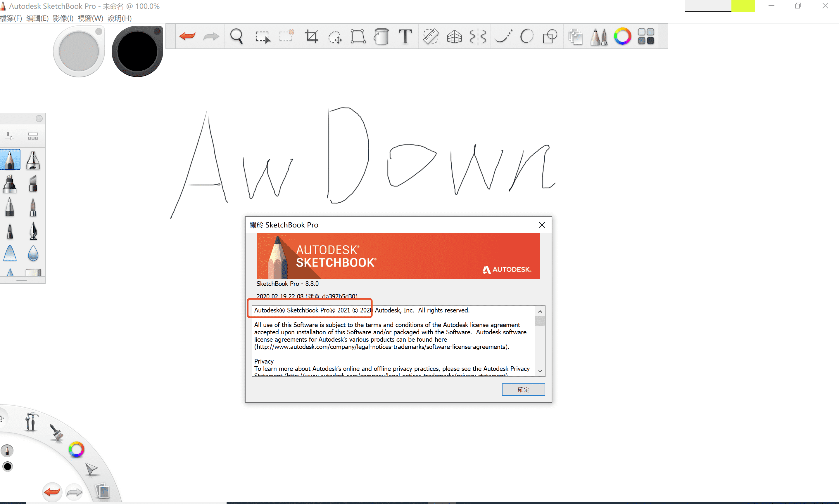Close the 關於 SketchBook Pro dialog
Screen dimensions: 839x504
pos(541,225)
